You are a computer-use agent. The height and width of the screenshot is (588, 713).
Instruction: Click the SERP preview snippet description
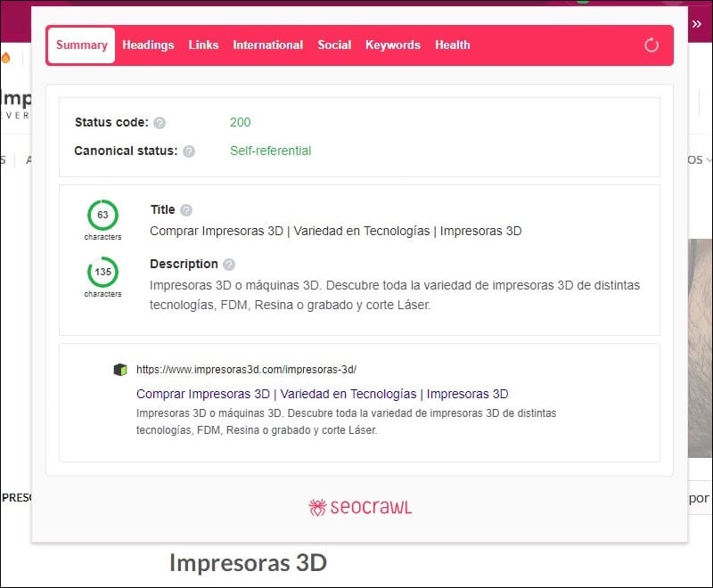(x=346, y=421)
